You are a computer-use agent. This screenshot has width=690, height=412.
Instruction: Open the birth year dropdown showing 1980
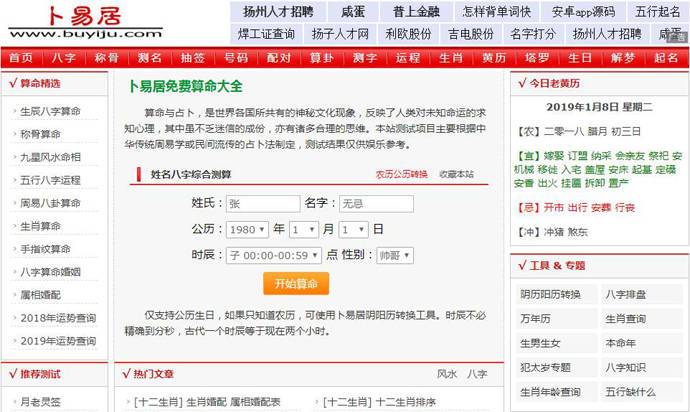[x=248, y=229]
